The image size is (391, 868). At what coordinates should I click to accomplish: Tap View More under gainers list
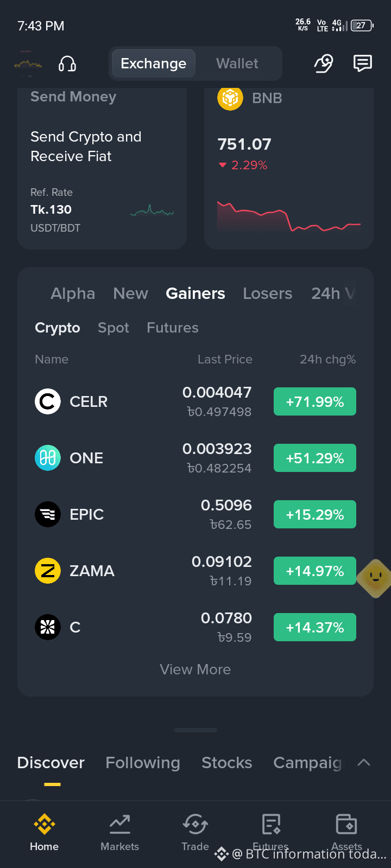(x=195, y=669)
